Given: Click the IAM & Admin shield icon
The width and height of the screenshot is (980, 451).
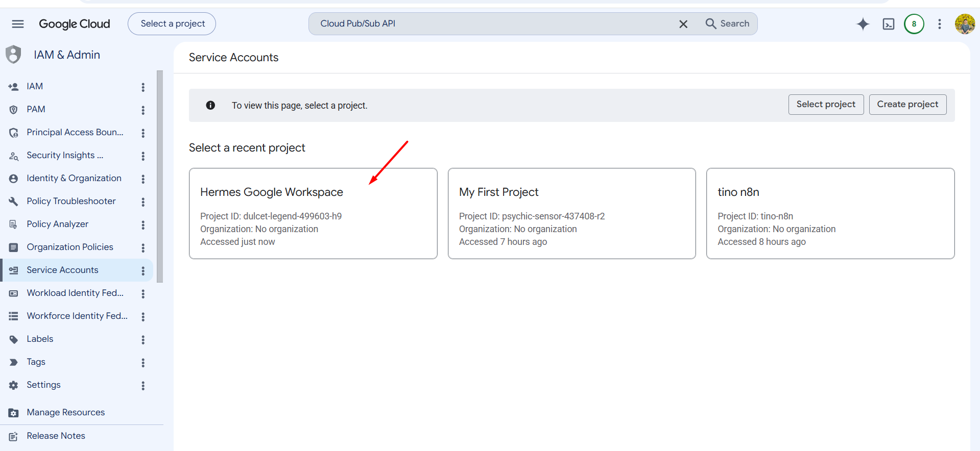Looking at the screenshot, I should (x=14, y=55).
